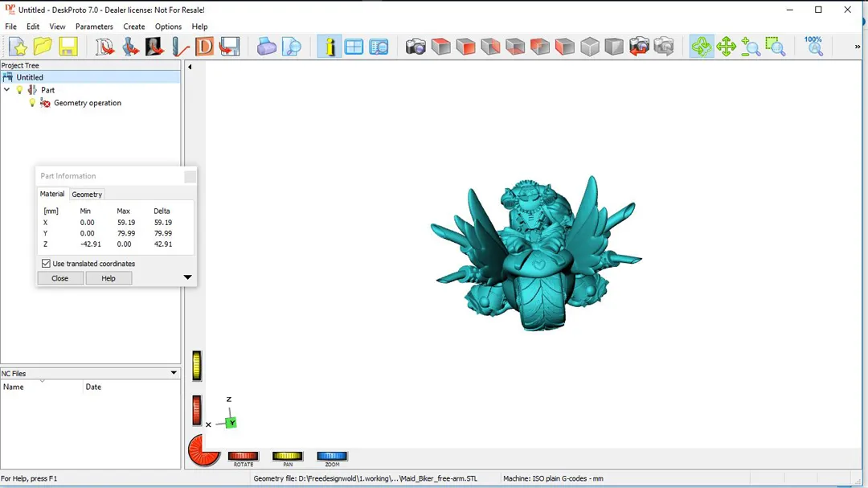Click the yellow PAN thumbwheel
This screenshot has height=488, width=868.
[287, 456]
